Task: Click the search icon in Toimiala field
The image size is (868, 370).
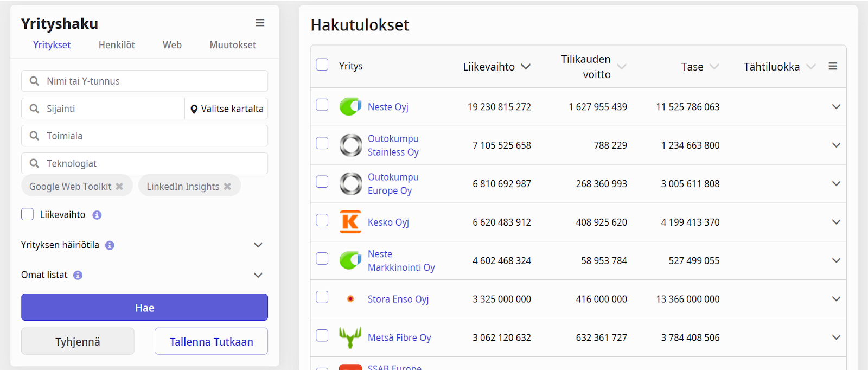Action: point(34,136)
